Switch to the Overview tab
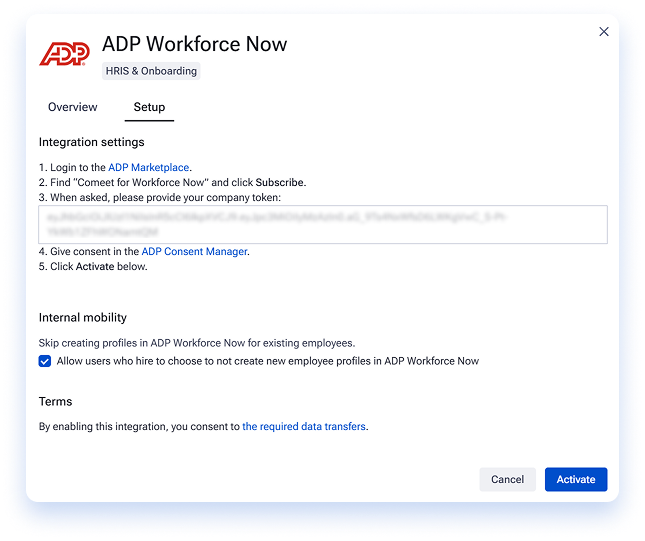 tap(73, 107)
